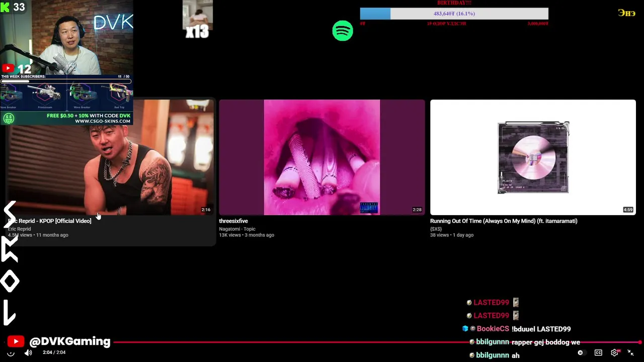Click the '38 views • 1 day ago' text
This screenshot has width=644, height=362.
452,235
